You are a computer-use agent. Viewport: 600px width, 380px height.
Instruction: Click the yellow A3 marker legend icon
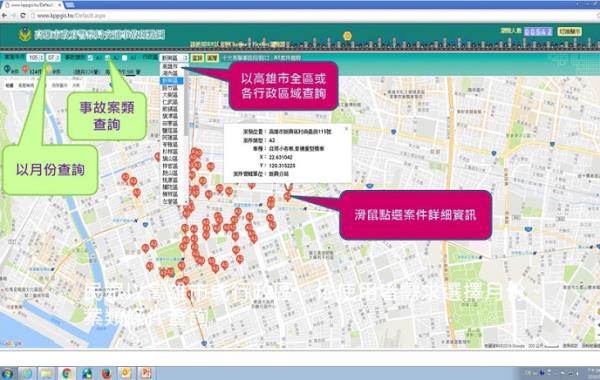[x=49, y=69]
